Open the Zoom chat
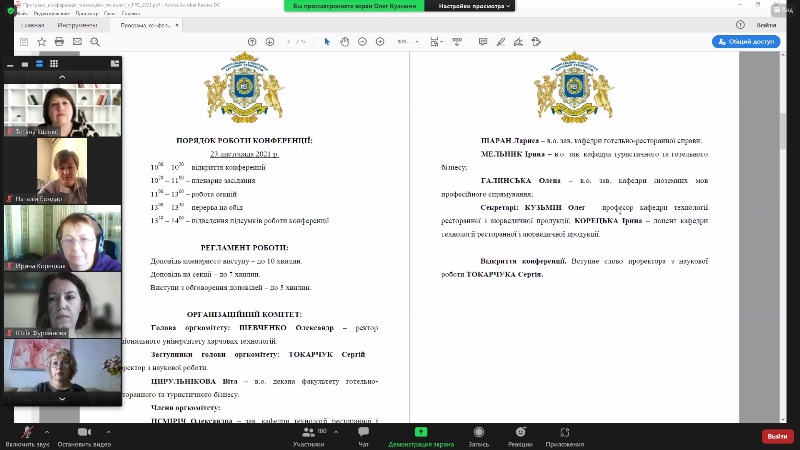This screenshot has width=800, height=450. [x=363, y=436]
